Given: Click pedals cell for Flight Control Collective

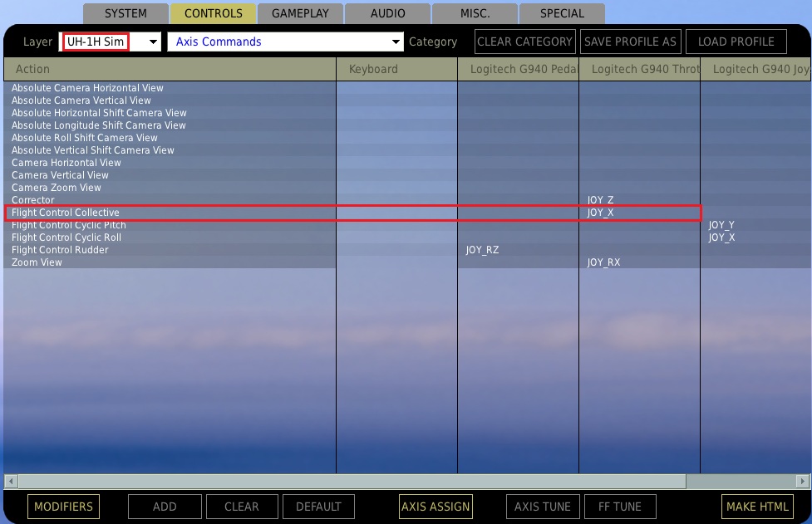Looking at the screenshot, I should [x=519, y=213].
